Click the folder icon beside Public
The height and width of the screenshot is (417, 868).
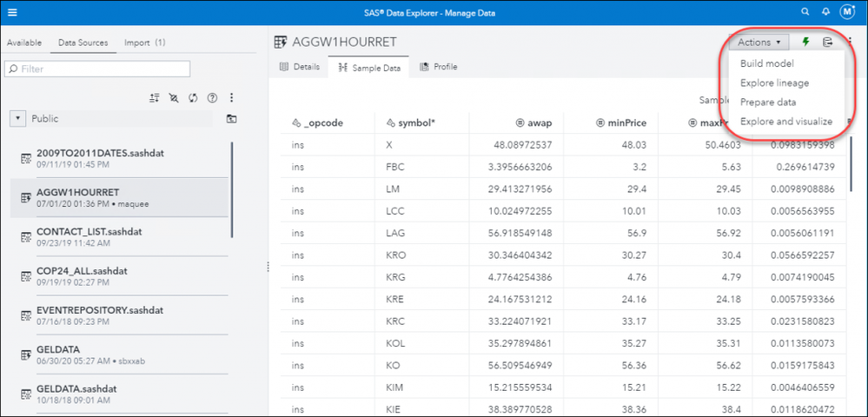[x=231, y=118]
